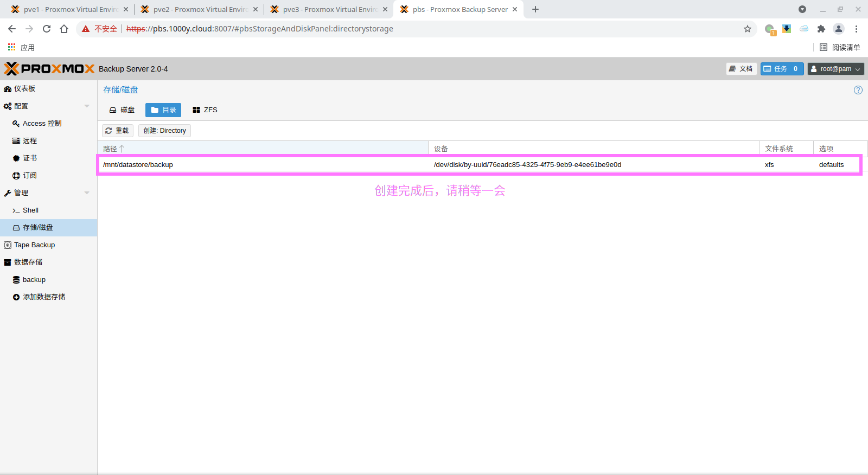Click the Proxmox logo
868x475 pixels.
pyautogui.click(x=49, y=69)
